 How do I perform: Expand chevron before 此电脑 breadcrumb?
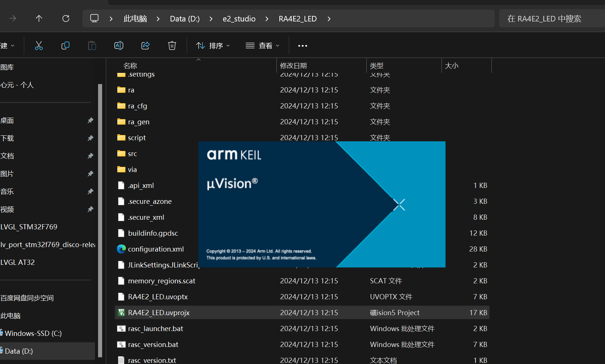point(111,18)
